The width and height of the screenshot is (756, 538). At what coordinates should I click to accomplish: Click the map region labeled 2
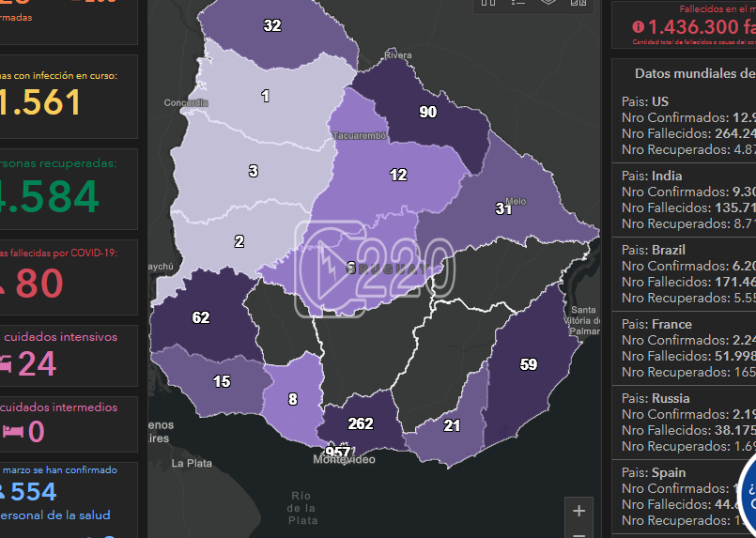[239, 241]
